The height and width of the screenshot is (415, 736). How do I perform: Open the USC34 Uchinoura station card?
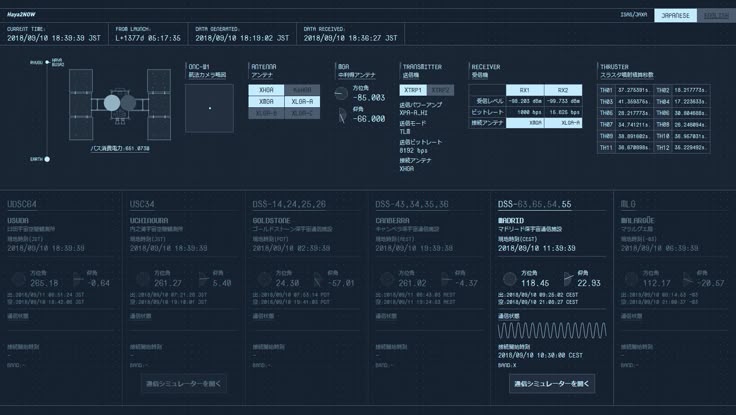click(184, 296)
